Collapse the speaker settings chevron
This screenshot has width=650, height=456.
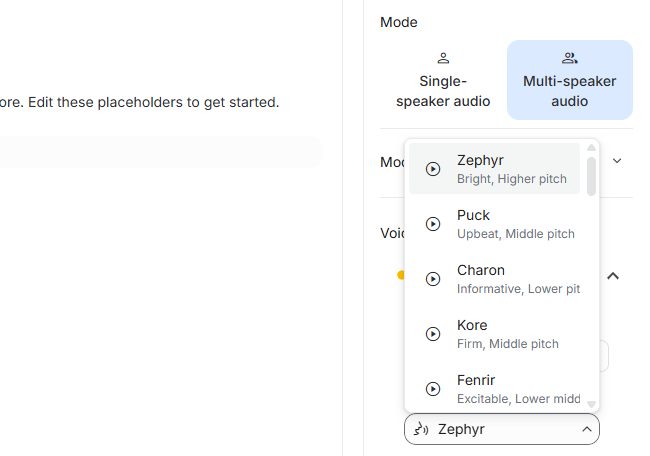[x=613, y=276]
